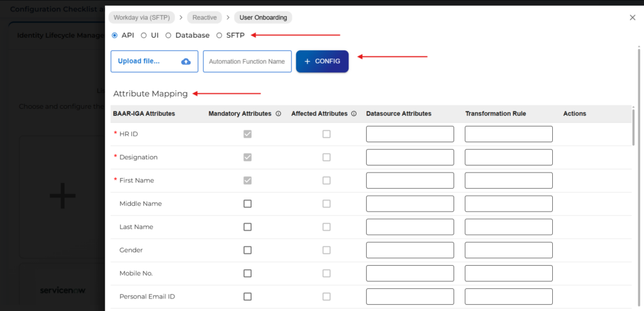Image resolution: width=644 pixels, height=311 pixels.
Task: Click Datasource Attributes field for Middle Name
Action: (410, 203)
